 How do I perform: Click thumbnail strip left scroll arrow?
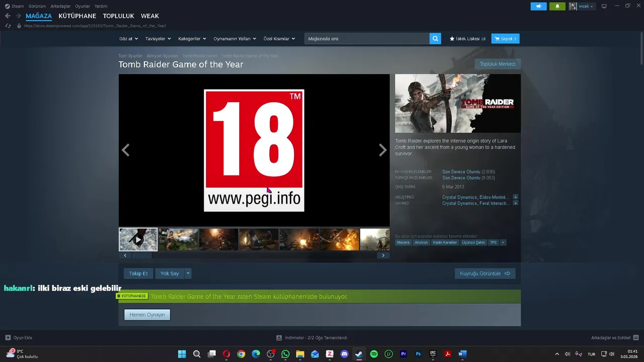[x=125, y=255]
